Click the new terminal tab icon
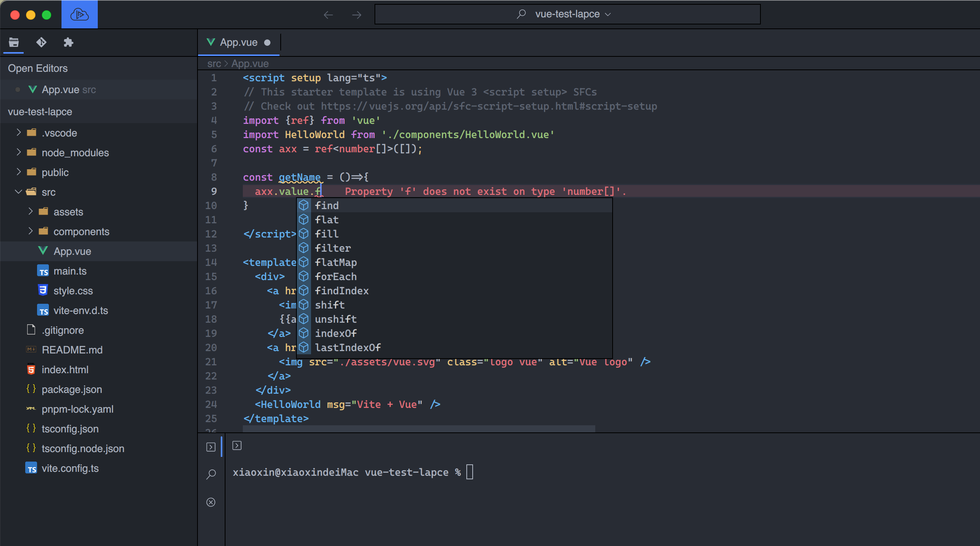This screenshot has height=546, width=980. click(x=237, y=446)
